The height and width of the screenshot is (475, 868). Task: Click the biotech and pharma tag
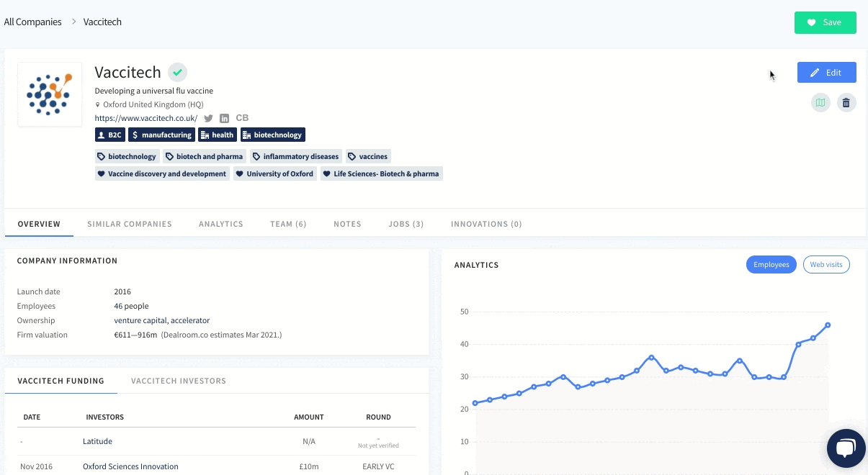[205, 156]
